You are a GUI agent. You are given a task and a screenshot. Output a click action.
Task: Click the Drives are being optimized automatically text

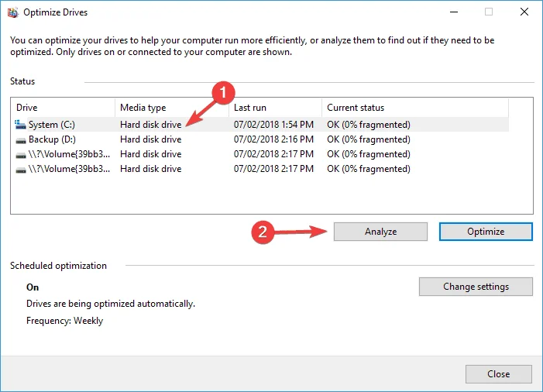click(111, 304)
